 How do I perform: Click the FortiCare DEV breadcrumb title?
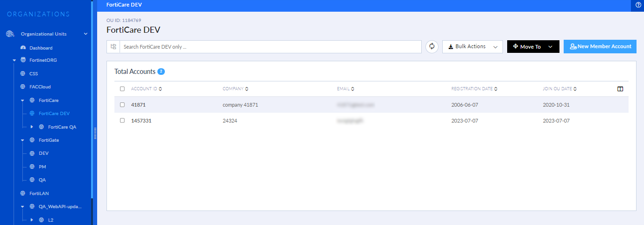pyautogui.click(x=124, y=5)
